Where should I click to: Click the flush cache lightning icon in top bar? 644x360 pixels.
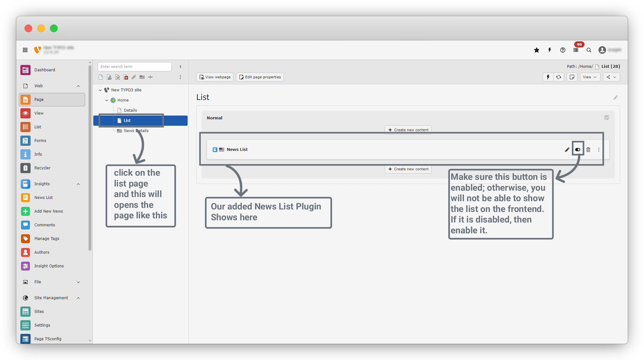550,50
